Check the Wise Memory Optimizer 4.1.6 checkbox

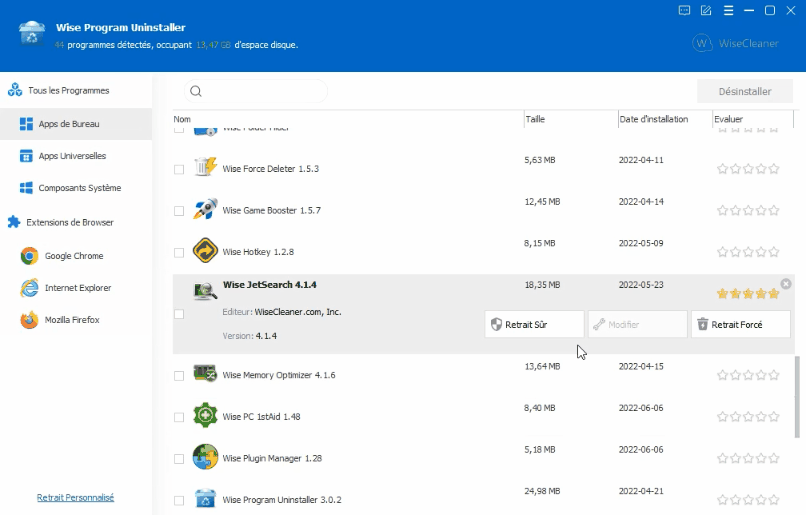pyautogui.click(x=179, y=376)
